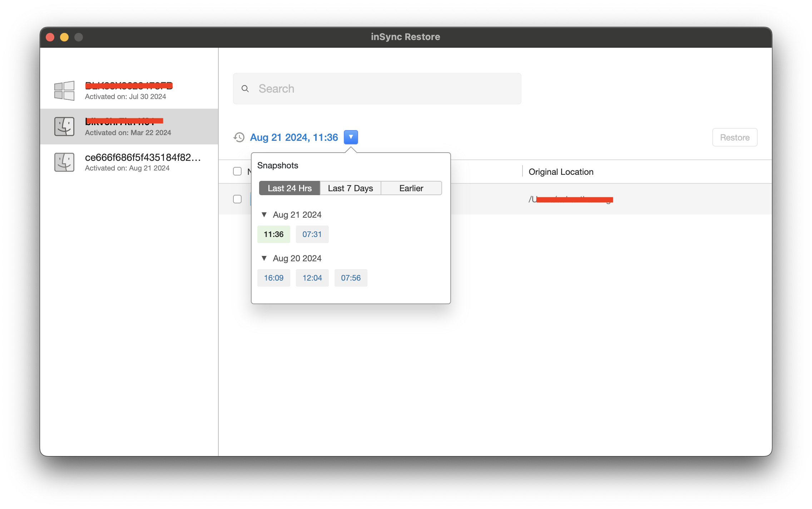This screenshot has width=812, height=509.
Task: Choose the 07:31 snapshot
Action: 312,234
